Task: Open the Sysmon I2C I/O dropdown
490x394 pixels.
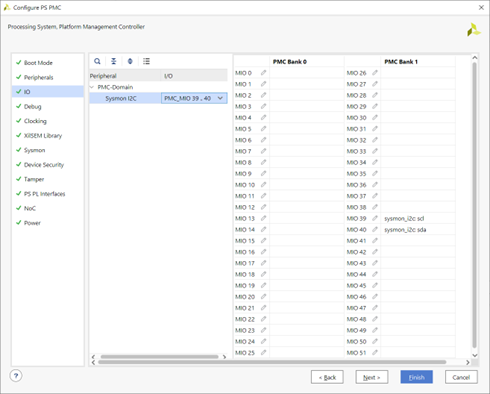Action: pos(194,98)
